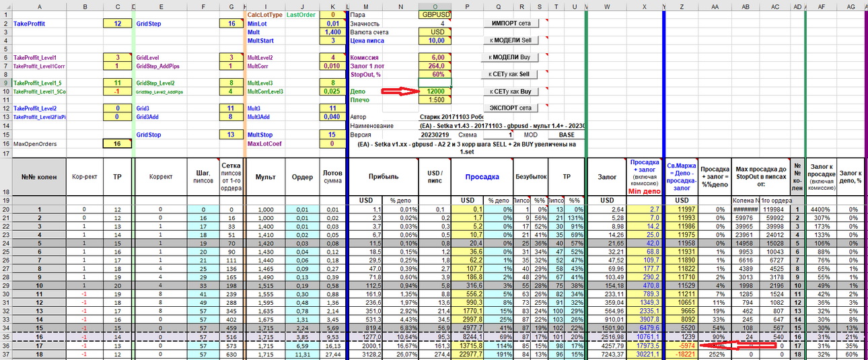Click the к МОДЕЛИ Sell button
This screenshot has height=360, width=868.
click(x=511, y=40)
